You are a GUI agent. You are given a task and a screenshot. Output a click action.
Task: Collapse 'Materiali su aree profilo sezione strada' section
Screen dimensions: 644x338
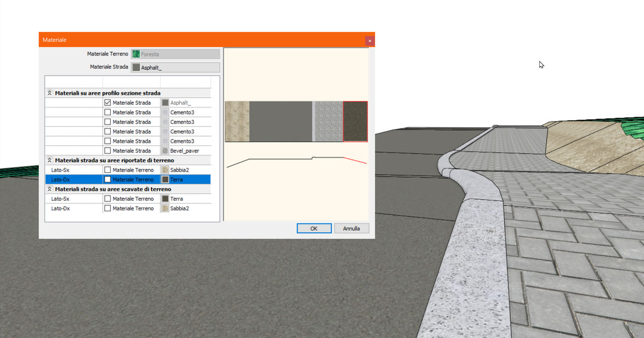pos(50,93)
